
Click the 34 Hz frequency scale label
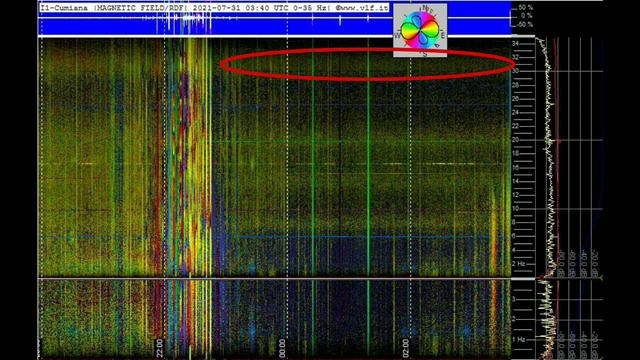click(515, 44)
